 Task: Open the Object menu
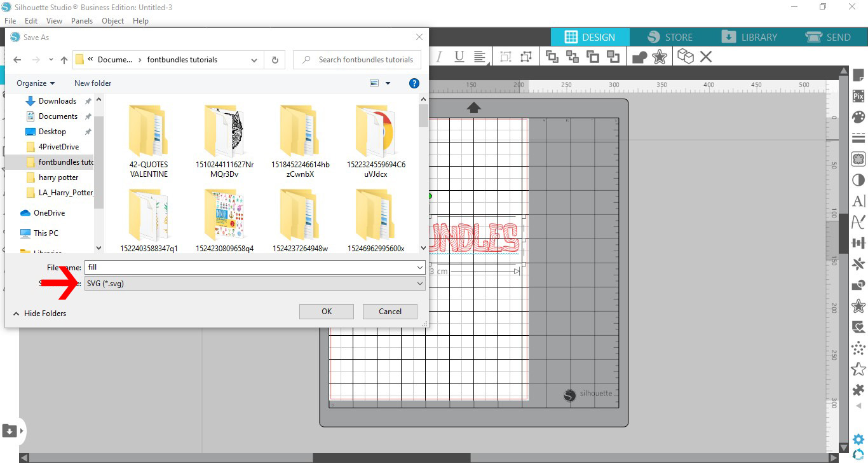pyautogui.click(x=113, y=21)
